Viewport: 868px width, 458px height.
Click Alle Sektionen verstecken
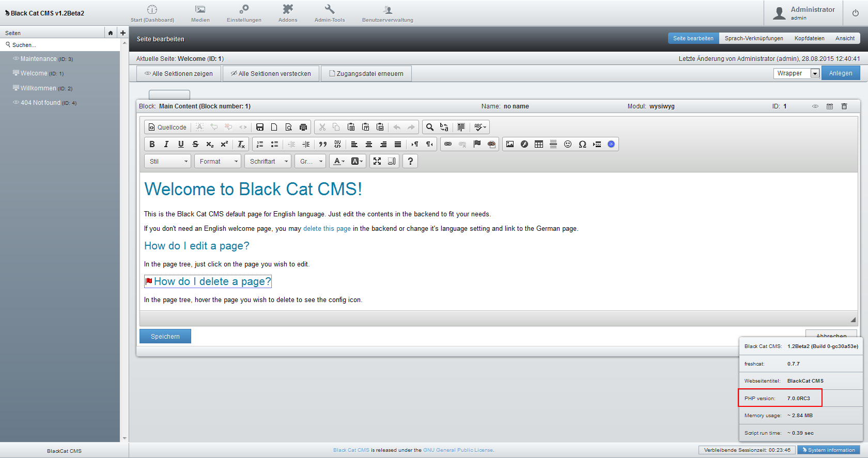271,73
